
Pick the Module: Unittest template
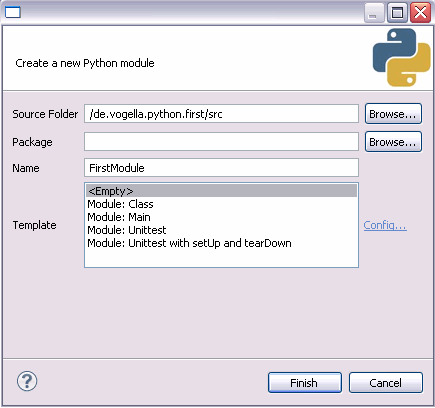pyautogui.click(x=127, y=230)
